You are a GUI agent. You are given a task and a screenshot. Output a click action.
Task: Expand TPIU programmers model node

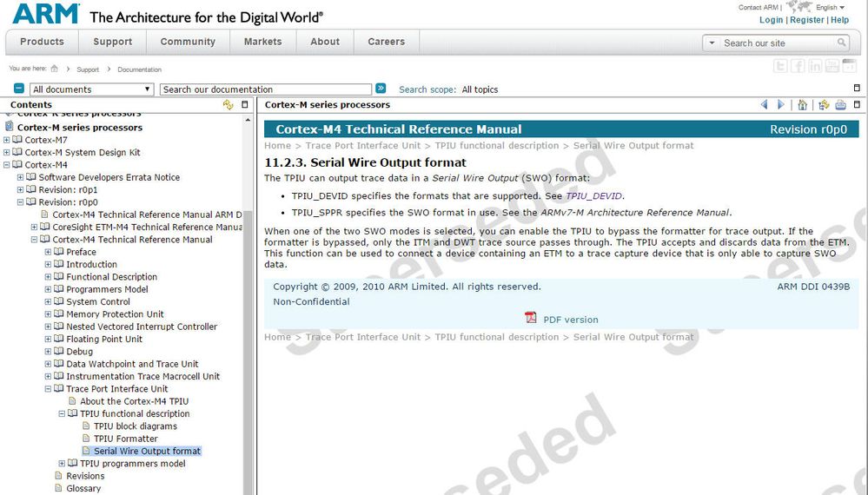[62, 464]
